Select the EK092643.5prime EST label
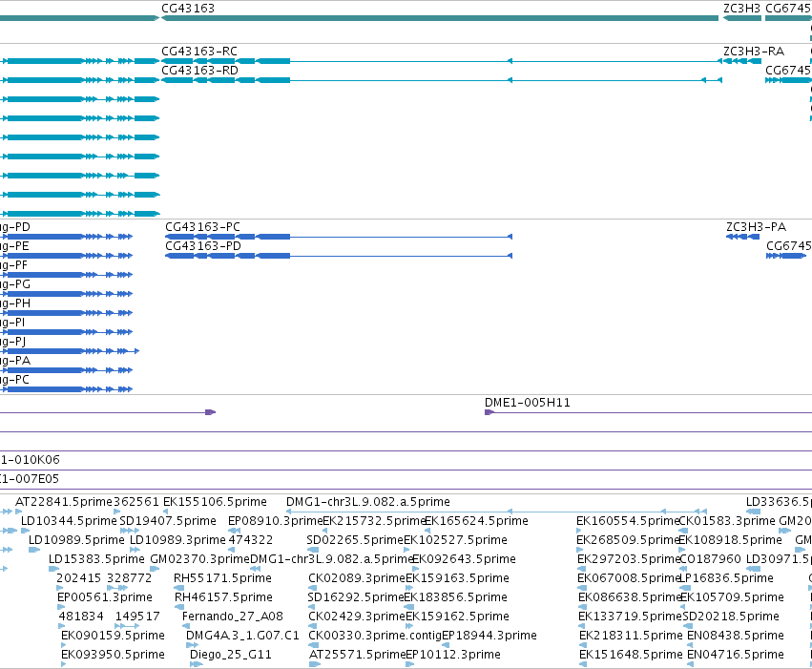The width and height of the screenshot is (812, 669). pos(464,559)
